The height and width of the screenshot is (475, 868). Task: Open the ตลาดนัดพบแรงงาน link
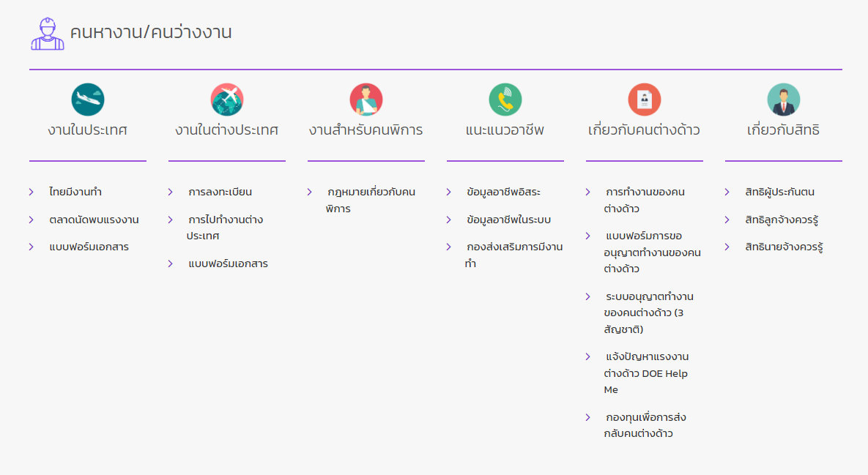(x=94, y=220)
